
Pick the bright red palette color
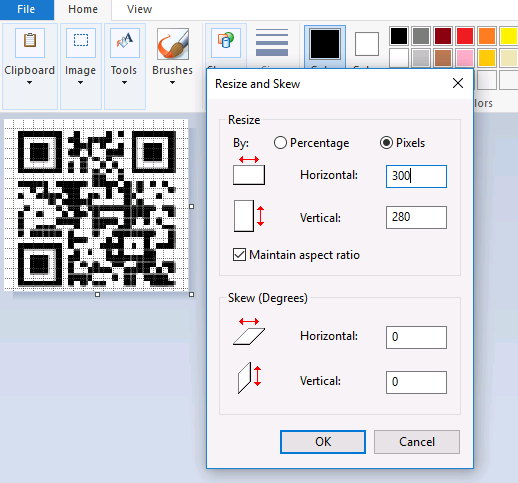pyautogui.click(x=465, y=36)
